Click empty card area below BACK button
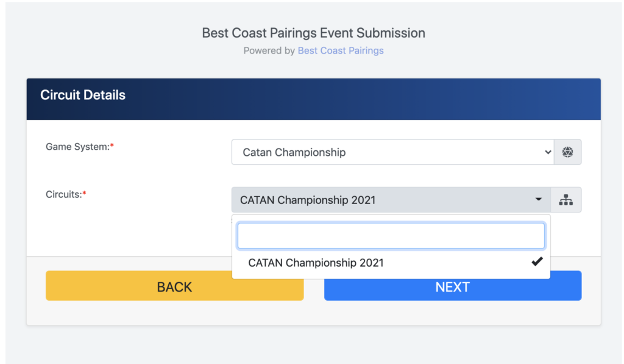Screen dimensions: 624x364 tap(175, 313)
